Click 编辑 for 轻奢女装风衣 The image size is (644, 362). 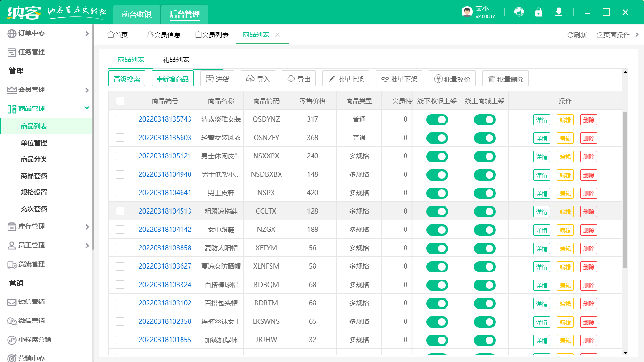565,138
